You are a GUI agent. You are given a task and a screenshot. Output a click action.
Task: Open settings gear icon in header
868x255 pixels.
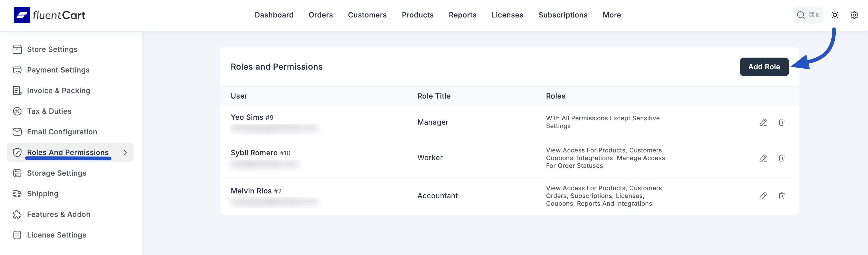point(854,15)
